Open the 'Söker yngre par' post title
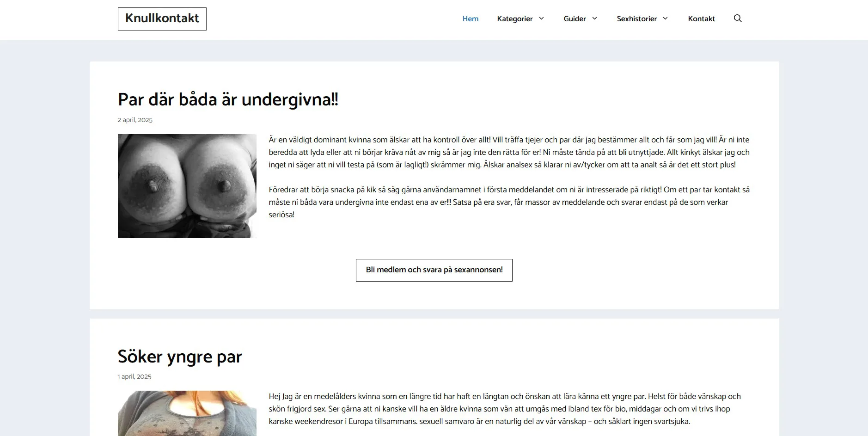 click(x=180, y=356)
